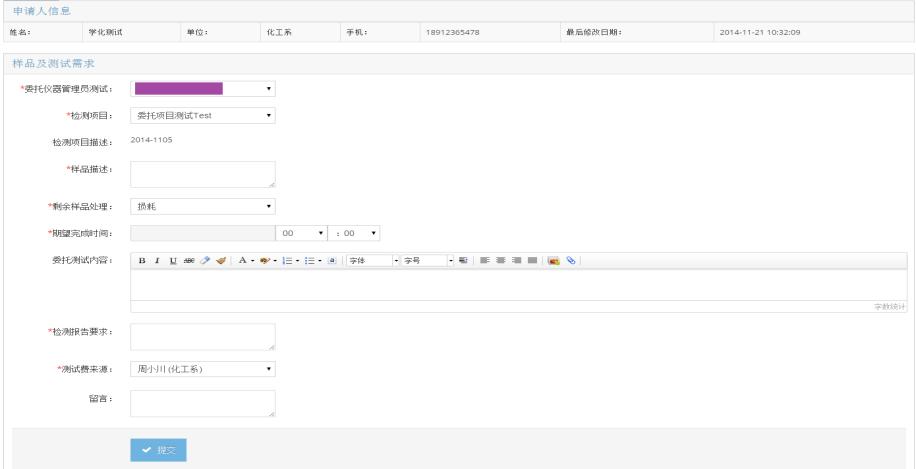This screenshot has height=469, width=916.
Task: Align text left in the editor
Action: [x=485, y=261]
